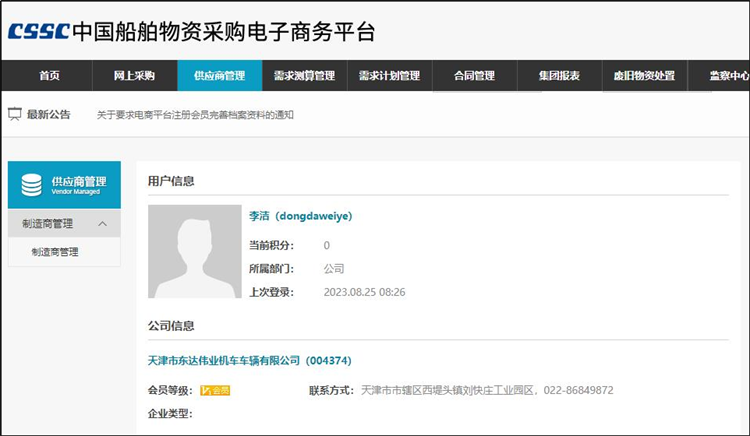Image resolution: width=750 pixels, height=436 pixels.
Task: Select the 虚旧物资处置 tab
Action: coord(645,76)
